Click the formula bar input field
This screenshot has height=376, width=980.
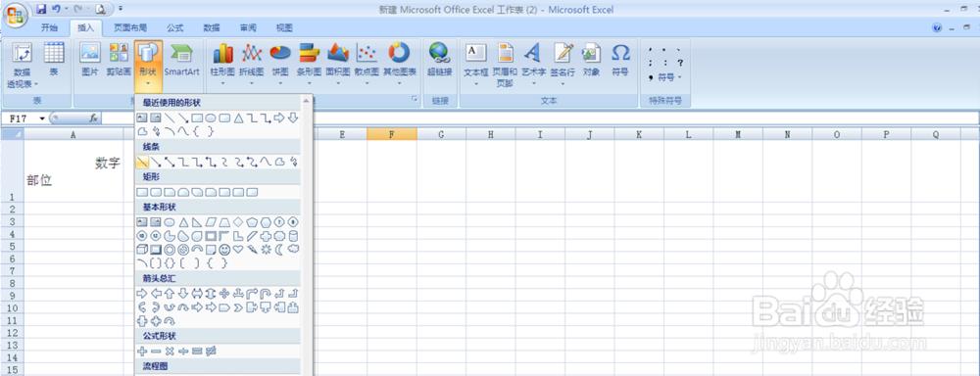point(540,118)
